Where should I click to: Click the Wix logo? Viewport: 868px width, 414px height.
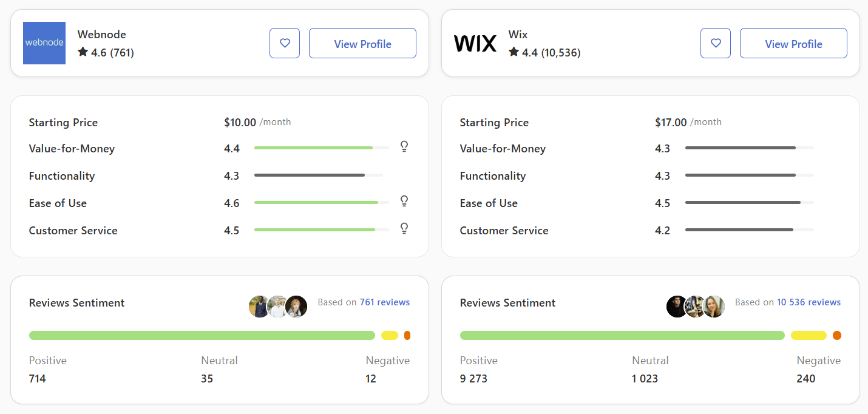pyautogui.click(x=475, y=43)
